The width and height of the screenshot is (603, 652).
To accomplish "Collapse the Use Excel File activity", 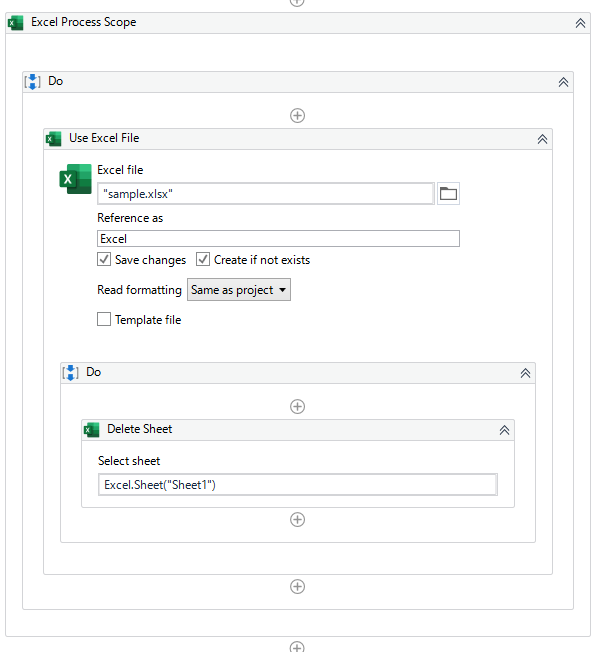I will pos(542,139).
